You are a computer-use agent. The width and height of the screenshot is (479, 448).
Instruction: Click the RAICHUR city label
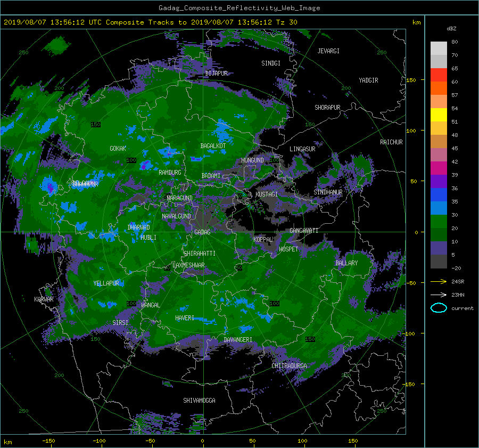[391, 142]
